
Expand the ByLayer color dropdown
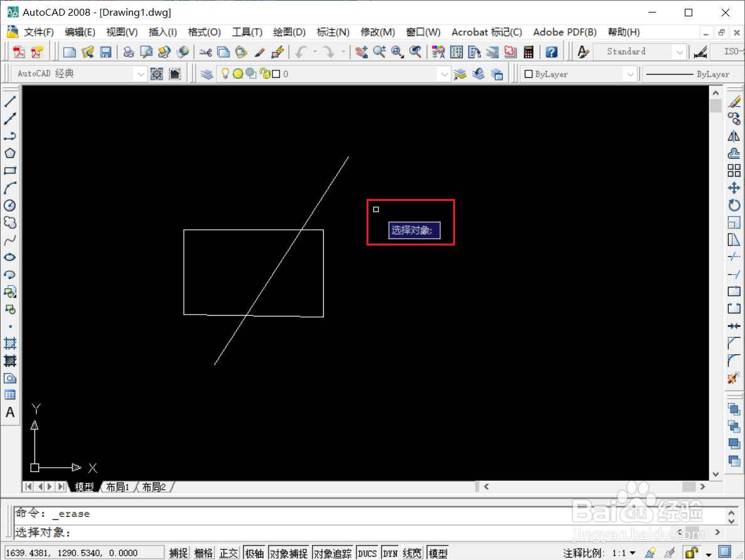point(630,74)
